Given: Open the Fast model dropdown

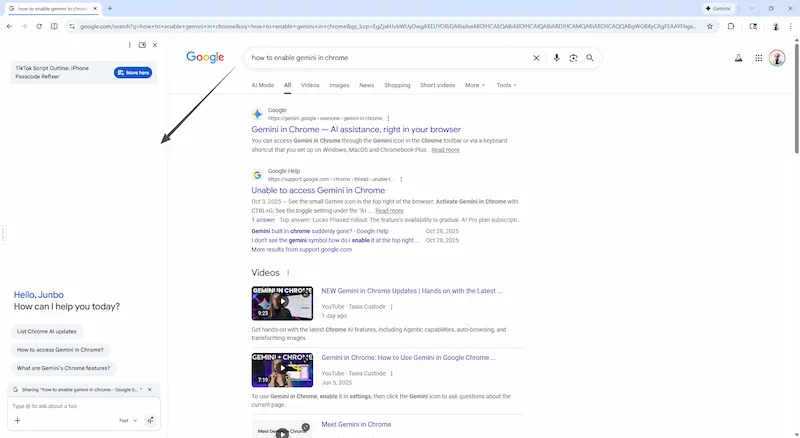Looking at the screenshot, I should 128,421.
